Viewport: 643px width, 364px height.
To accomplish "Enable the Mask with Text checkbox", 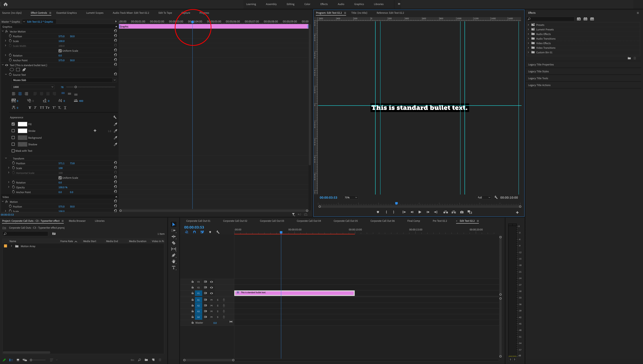I will (13, 151).
